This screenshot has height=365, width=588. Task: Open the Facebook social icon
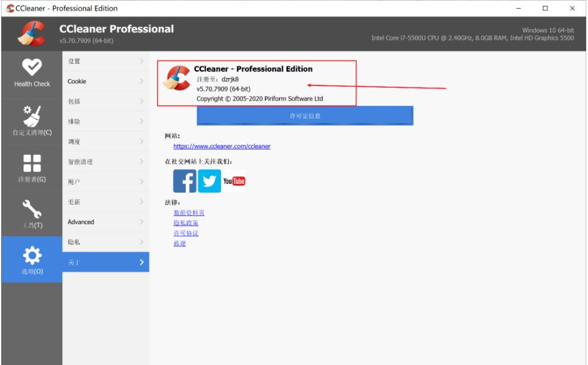pyautogui.click(x=185, y=181)
